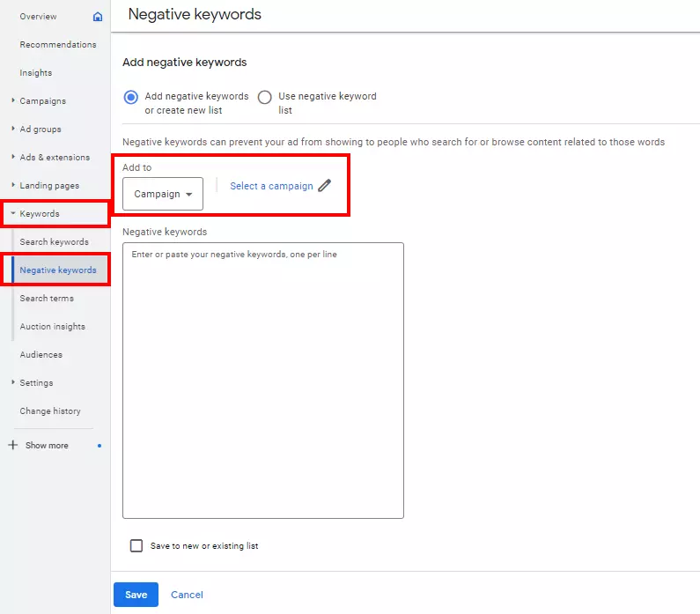Select 'Use negative keyword list' radio option
Viewport: 700px width, 614px height.
(264, 97)
